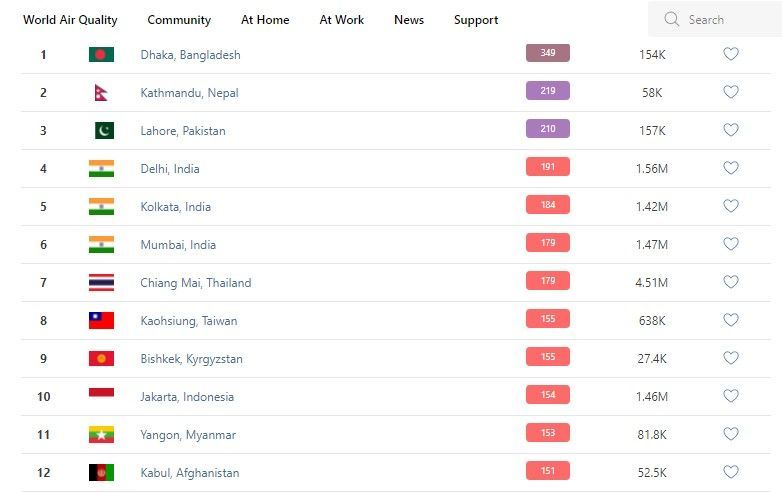Click the Taiwan flag icon
Image resolution: width=782 pixels, height=492 pixels.
(x=101, y=321)
